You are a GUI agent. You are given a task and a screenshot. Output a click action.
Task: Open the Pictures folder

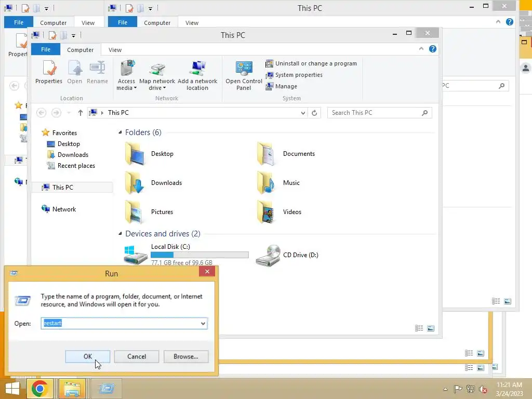(149, 212)
